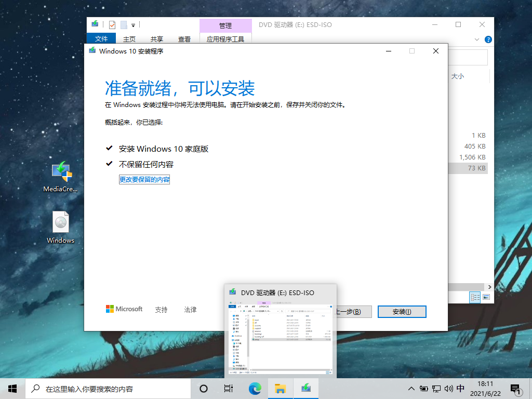Close the Windows 10 安装程序 window
532x399 pixels.
click(x=436, y=51)
